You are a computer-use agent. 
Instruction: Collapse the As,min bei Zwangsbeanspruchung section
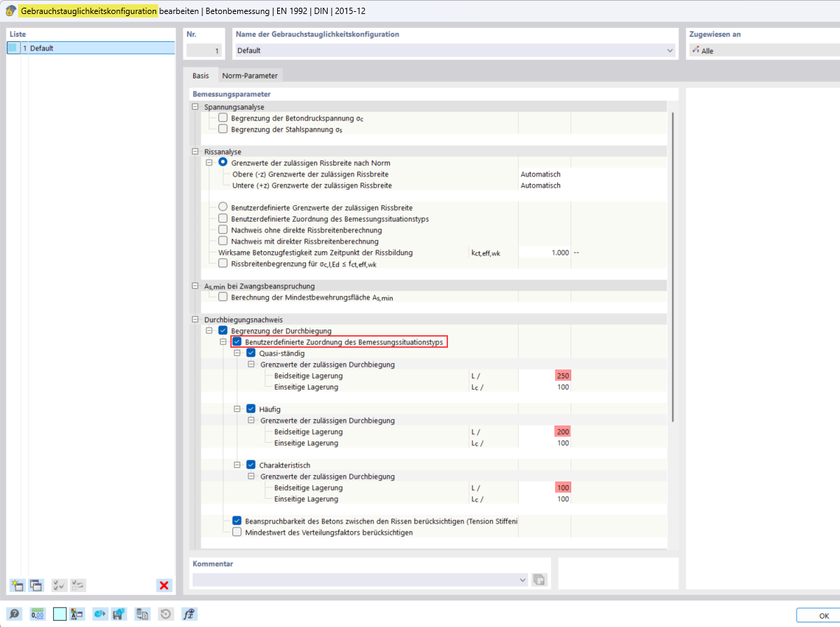pos(195,286)
